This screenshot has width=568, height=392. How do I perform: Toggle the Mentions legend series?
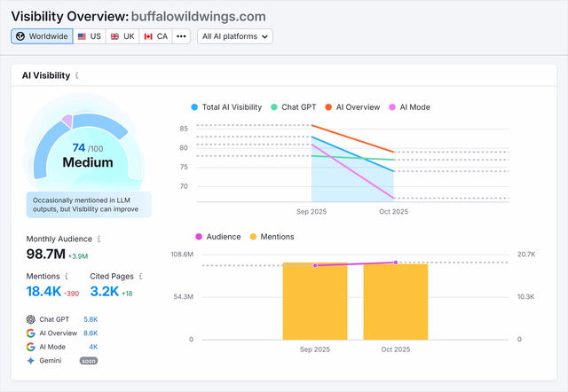[x=272, y=237]
